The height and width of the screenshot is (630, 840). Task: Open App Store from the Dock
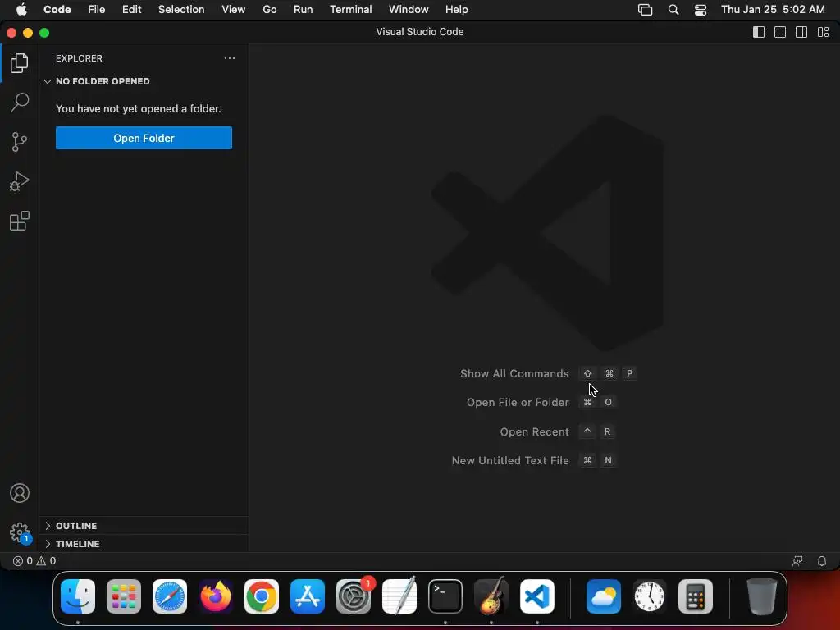308,596
